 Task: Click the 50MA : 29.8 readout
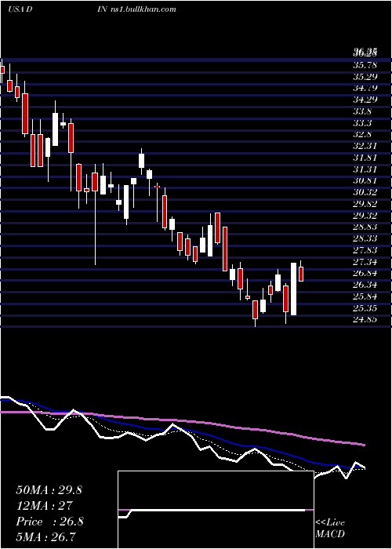pyautogui.click(x=49, y=490)
